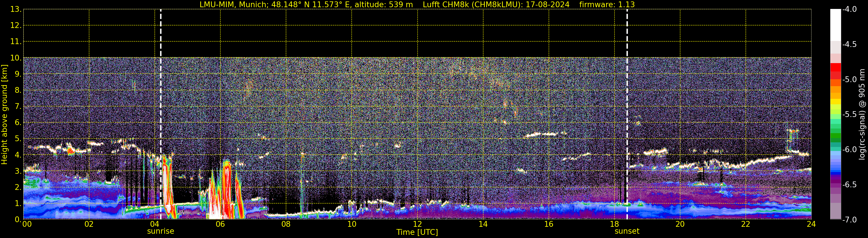The image size is (868, 238).
Task: Click the "9" tick on the height axis
Action: pyautogui.click(x=18, y=74)
